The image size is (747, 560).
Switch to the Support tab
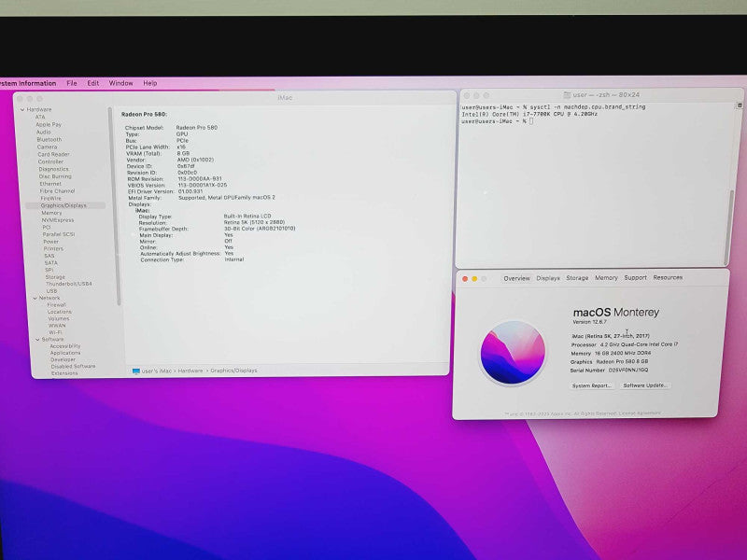click(x=635, y=277)
